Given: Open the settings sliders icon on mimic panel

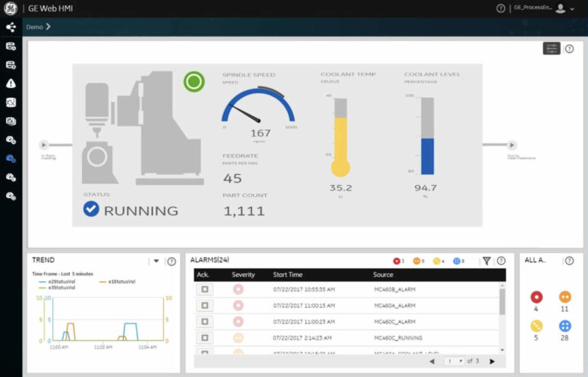Looking at the screenshot, I should point(551,49).
